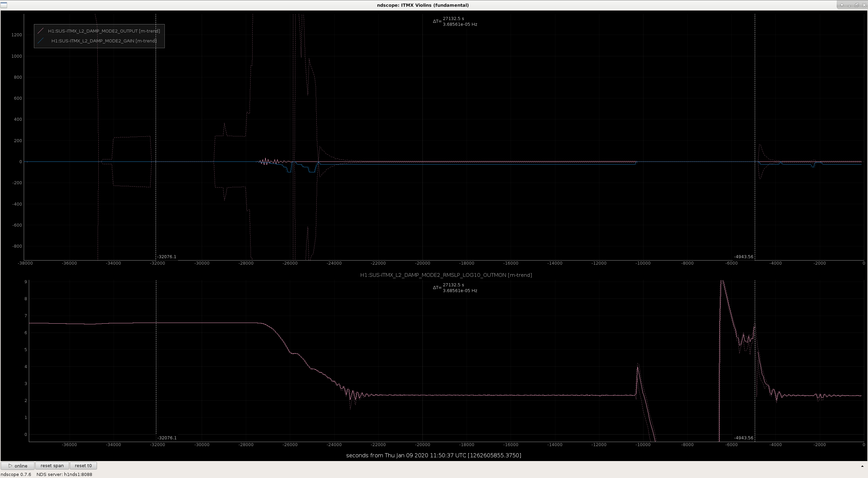Click the window menu icon in title bar

[3, 5]
